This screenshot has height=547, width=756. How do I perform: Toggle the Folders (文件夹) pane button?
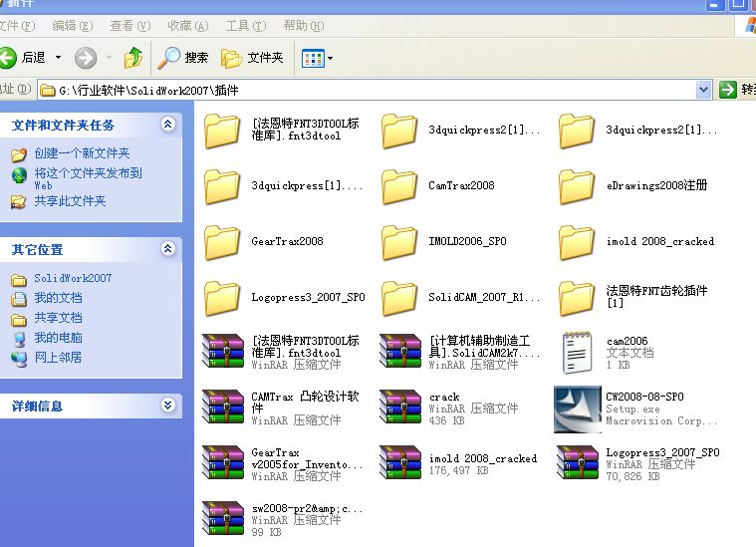coord(252,58)
